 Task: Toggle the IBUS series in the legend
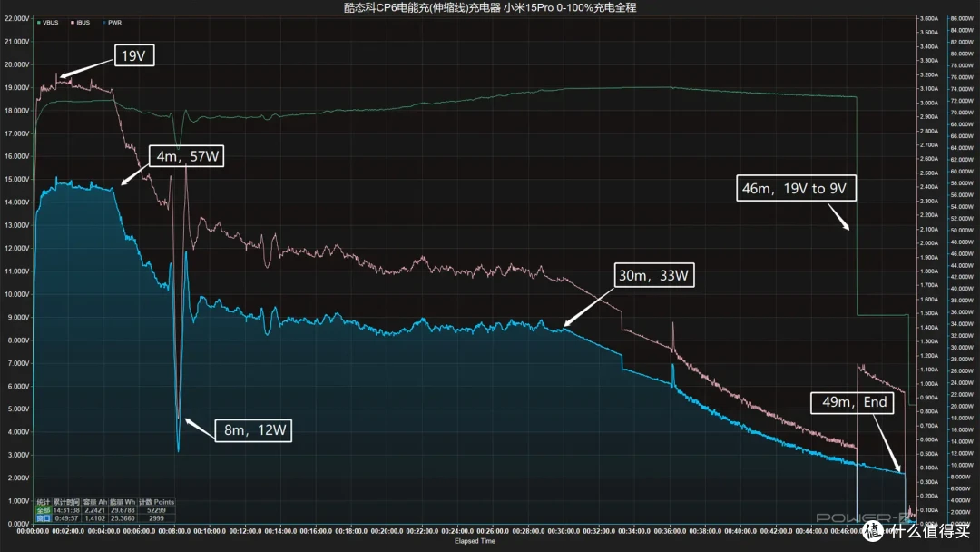click(80, 23)
